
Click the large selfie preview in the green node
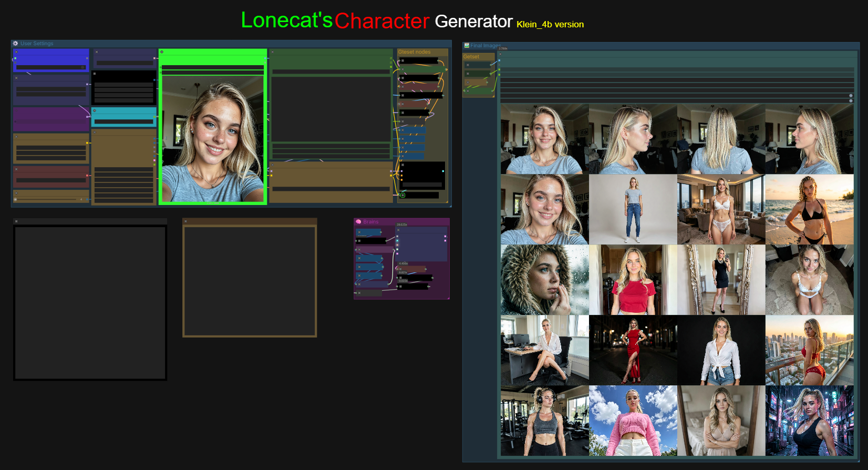tap(213, 139)
